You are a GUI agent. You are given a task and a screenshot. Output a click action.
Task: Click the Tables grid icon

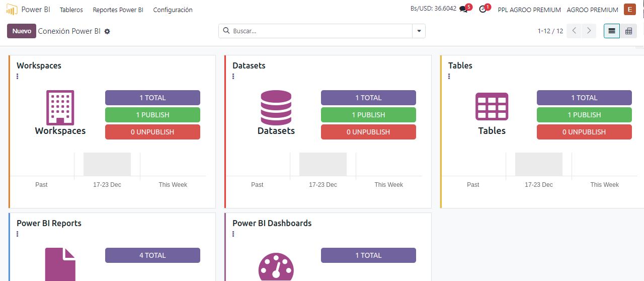(x=492, y=107)
